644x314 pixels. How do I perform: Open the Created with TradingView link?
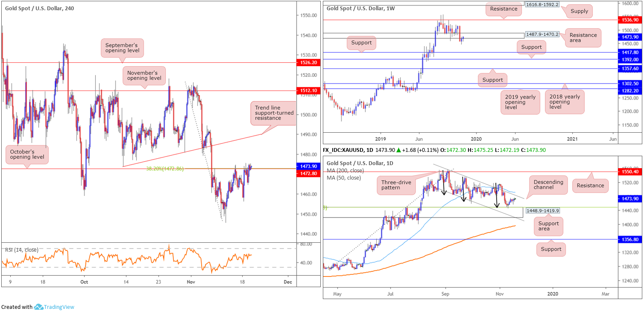(x=38, y=307)
